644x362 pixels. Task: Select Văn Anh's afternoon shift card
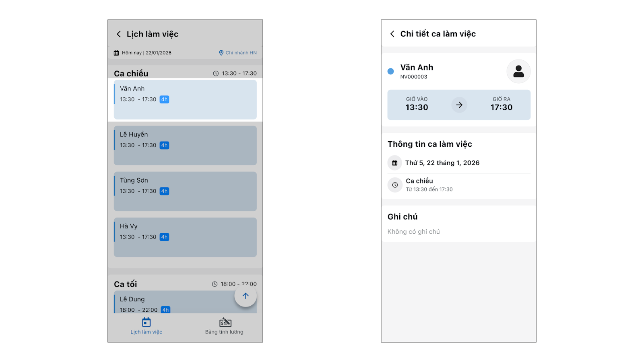point(185,100)
